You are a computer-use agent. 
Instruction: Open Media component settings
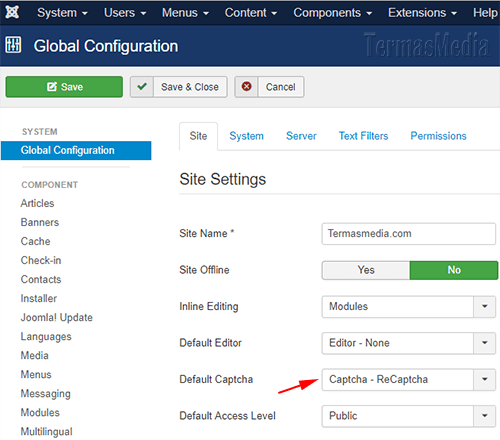click(35, 355)
